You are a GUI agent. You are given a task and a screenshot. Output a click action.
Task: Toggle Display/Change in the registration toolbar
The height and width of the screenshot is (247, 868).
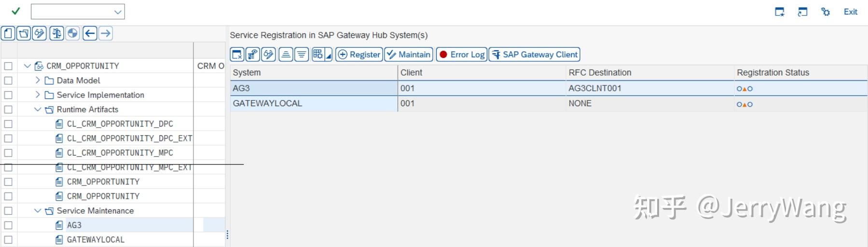[x=269, y=55]
